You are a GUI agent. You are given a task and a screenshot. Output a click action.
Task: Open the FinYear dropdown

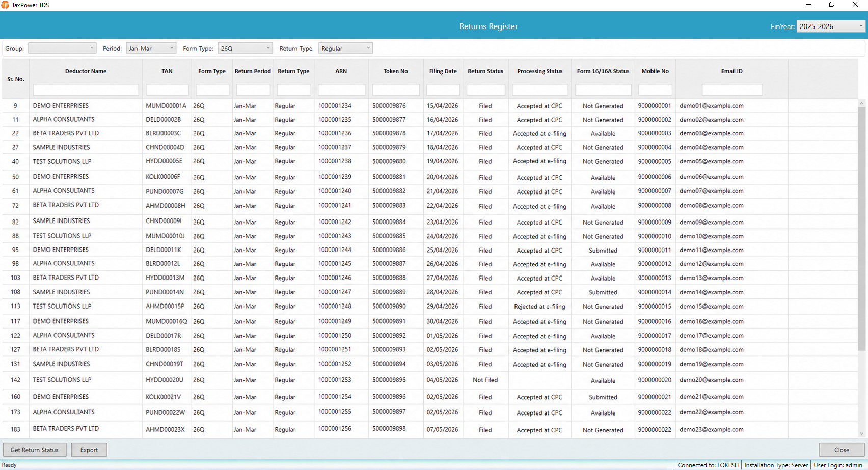pos(831,26)
